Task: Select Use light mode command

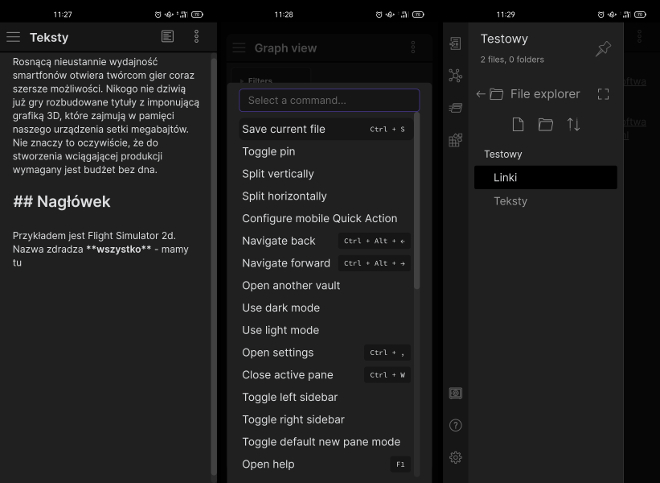Action: (x=280, y=330)
